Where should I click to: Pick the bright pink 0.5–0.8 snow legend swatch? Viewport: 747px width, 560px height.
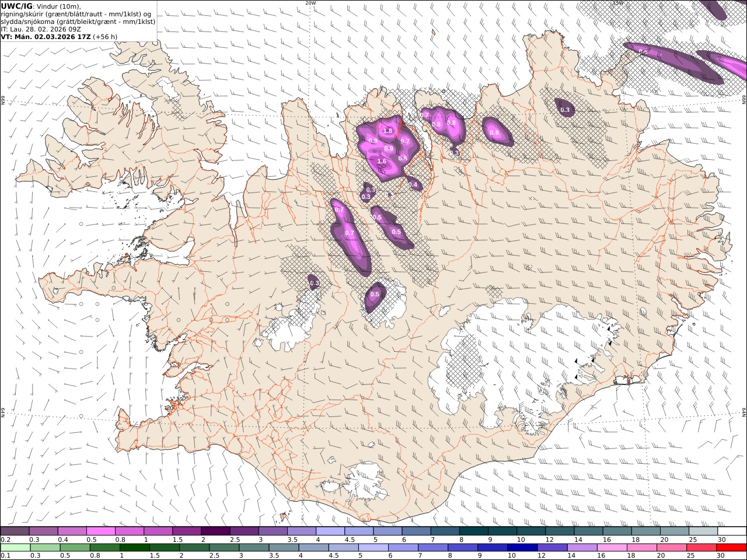pyautogui.click(x=100, y=531)
